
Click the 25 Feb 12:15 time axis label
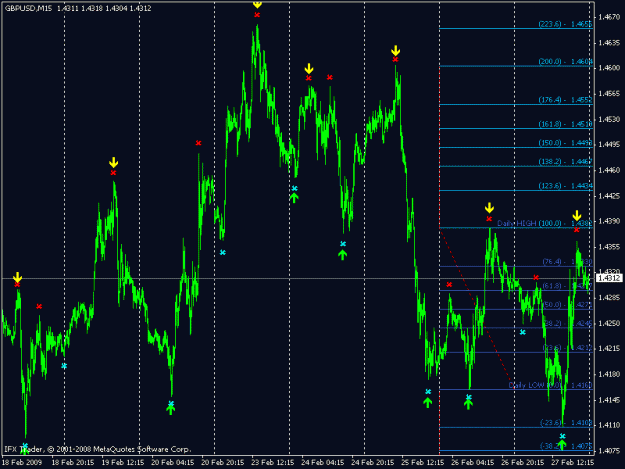pos(423,462)
